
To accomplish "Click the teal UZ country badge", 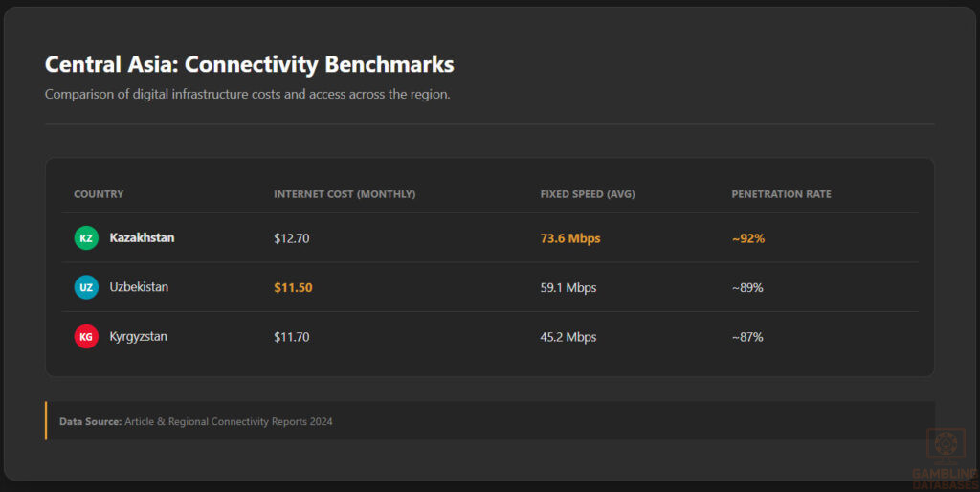I will click(x=86, y=287).
